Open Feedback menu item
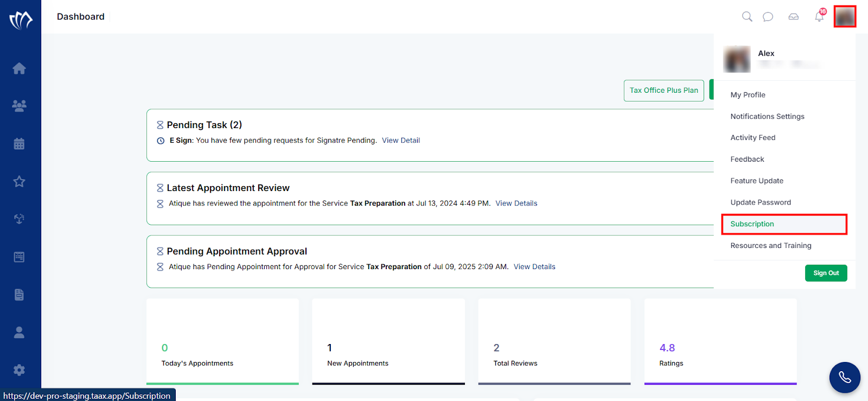This screenshot has height=401, width=868. [x=747, y=160]
